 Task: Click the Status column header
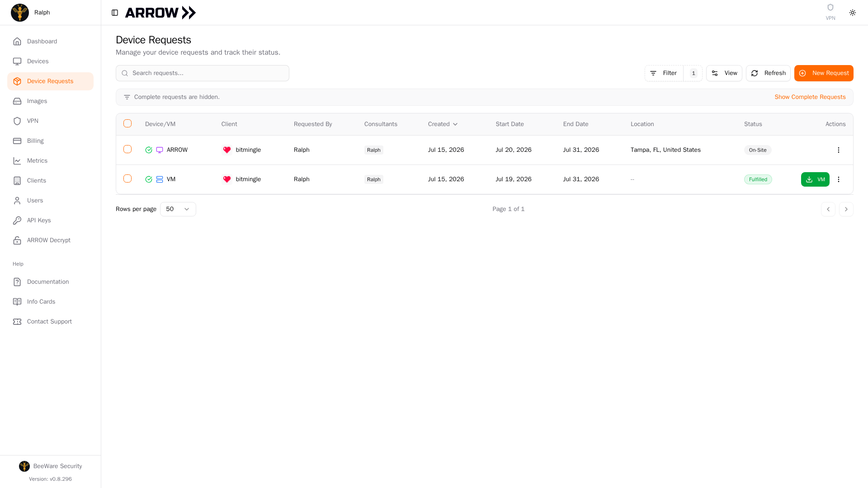click(x=753, y=124)
